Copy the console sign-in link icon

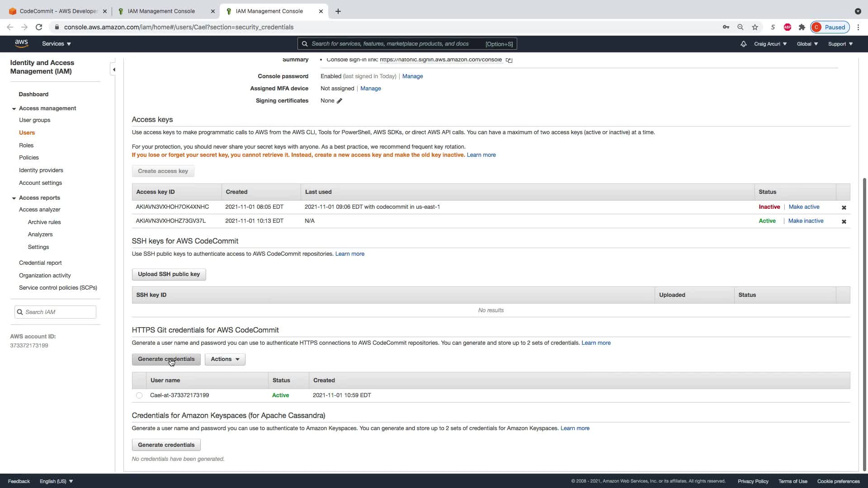click(x=509, y=60)
